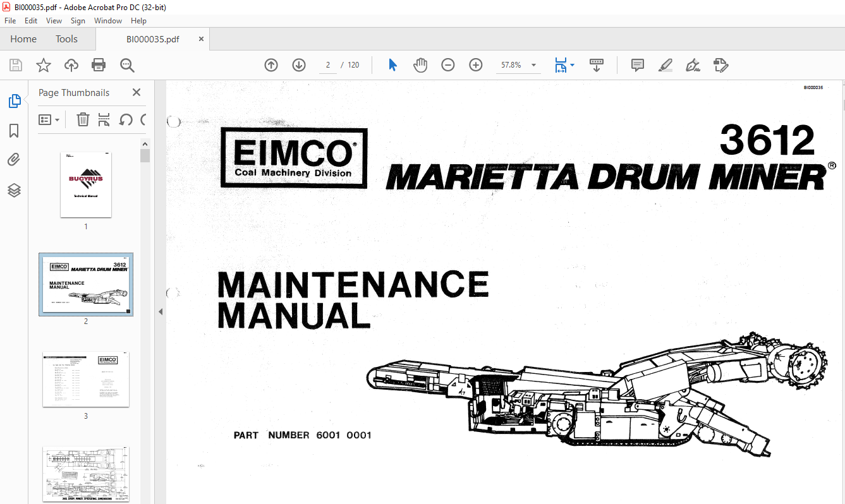Activate the Hand pan tool

(420, 65)
